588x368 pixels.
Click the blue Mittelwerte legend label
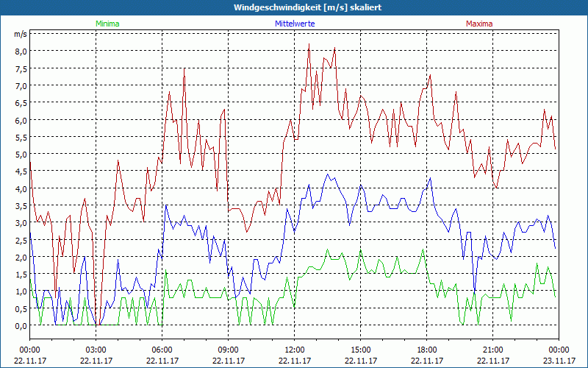tap(295, 24)
